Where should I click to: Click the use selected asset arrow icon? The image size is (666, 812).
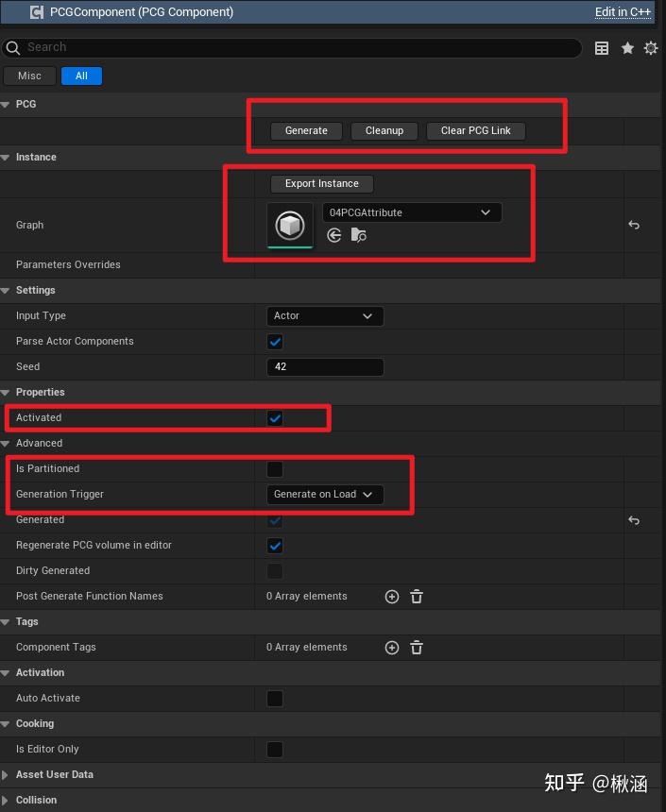pos(334,235)
